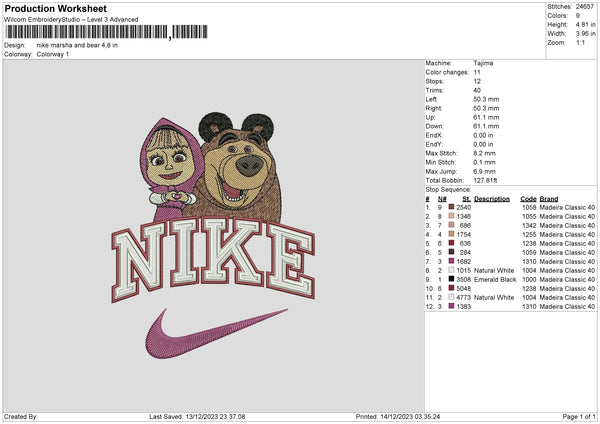Select the Height value 4.81 in
600x424 pixels.
(x=585, y=24)
